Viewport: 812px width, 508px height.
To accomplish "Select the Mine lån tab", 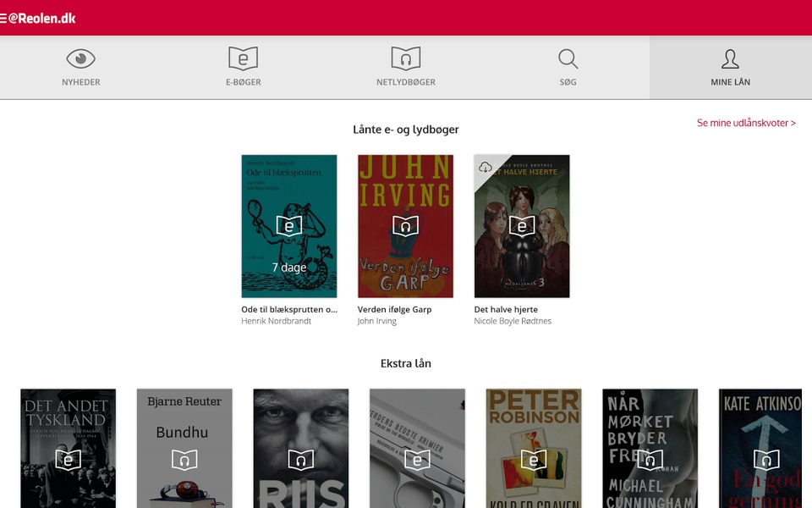I will coord(731,68).
